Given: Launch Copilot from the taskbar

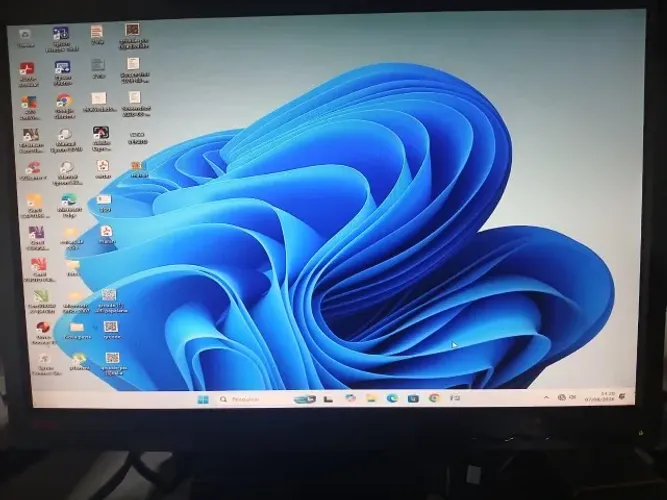Looking at the screenshot, I should [350, 398].
